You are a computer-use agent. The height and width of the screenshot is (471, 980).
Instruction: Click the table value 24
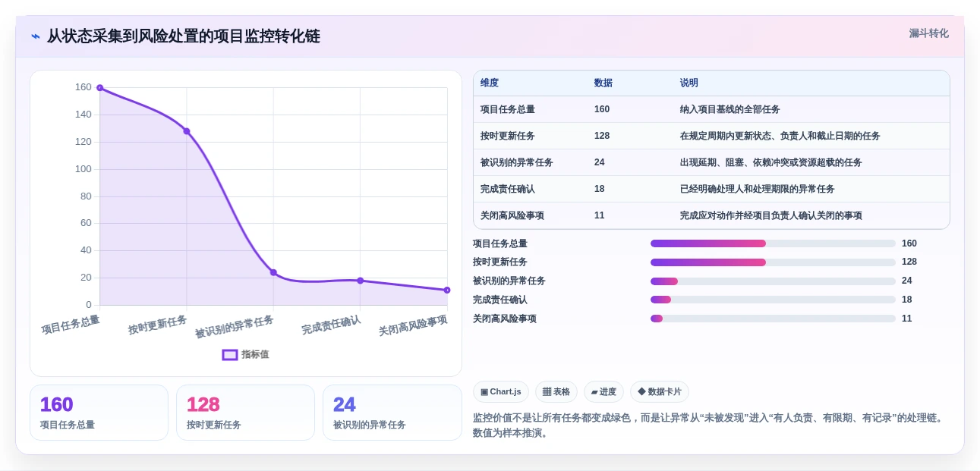pos(600,162)
